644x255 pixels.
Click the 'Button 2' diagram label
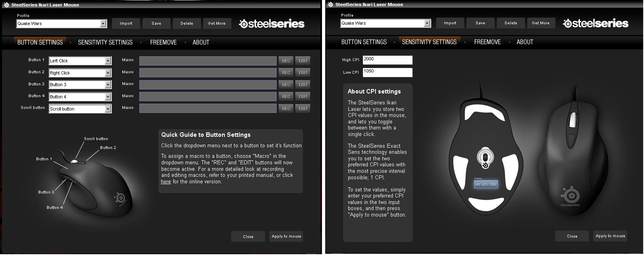point(108,148)
